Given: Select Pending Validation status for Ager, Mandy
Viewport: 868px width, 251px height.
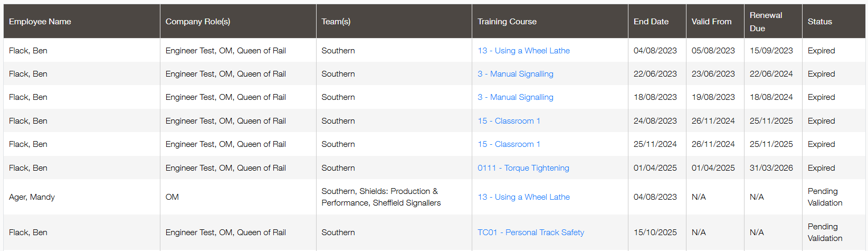Looking at the screenshot, I should pos(825,197).
